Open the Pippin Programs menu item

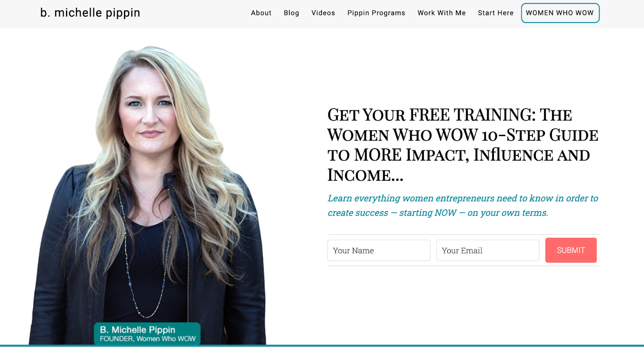click(x=376, y=13)
